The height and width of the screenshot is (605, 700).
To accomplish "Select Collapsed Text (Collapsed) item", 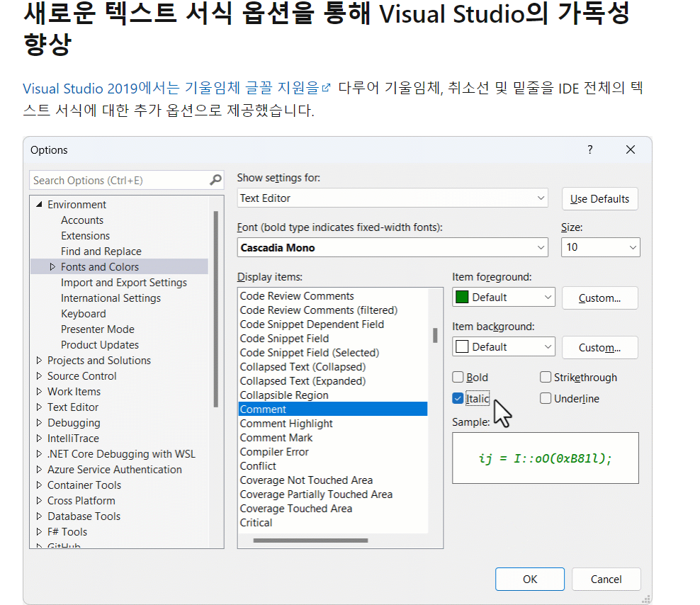I will coord(303,367).
